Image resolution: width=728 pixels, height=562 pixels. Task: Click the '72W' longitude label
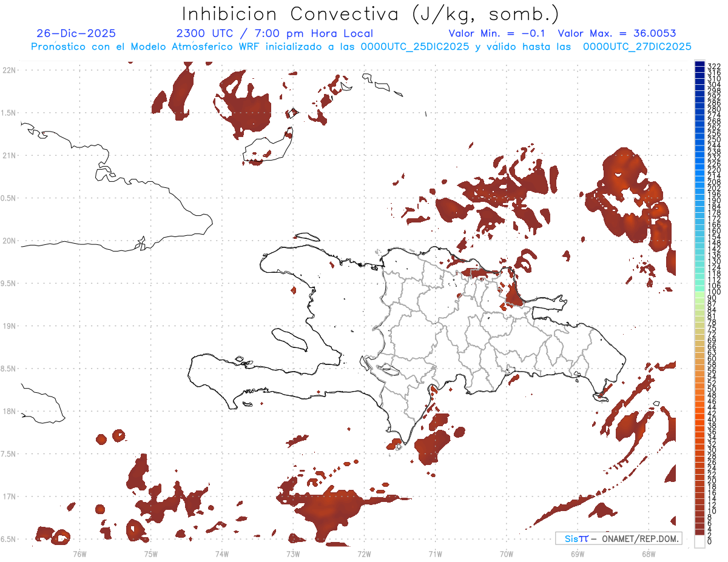click(365, 554)
